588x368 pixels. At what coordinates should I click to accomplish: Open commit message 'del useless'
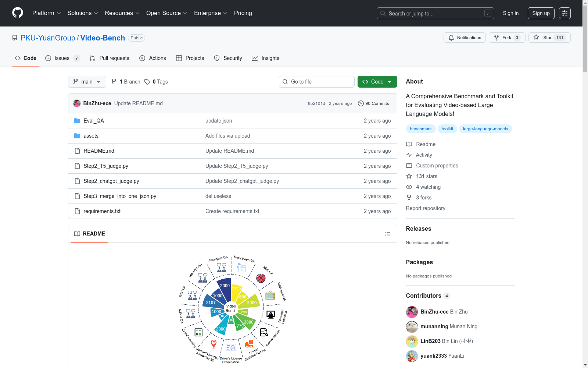click(x=218, y=196)
